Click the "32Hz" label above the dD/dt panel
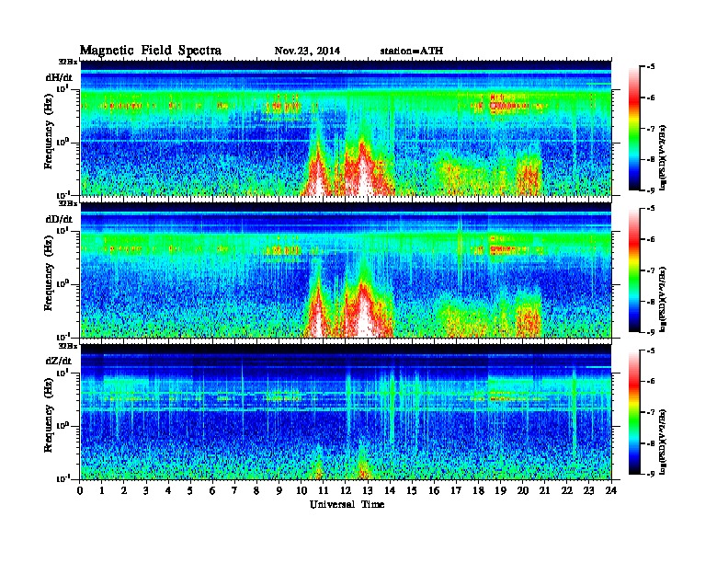Screen dimensions: 728x563 68,203
